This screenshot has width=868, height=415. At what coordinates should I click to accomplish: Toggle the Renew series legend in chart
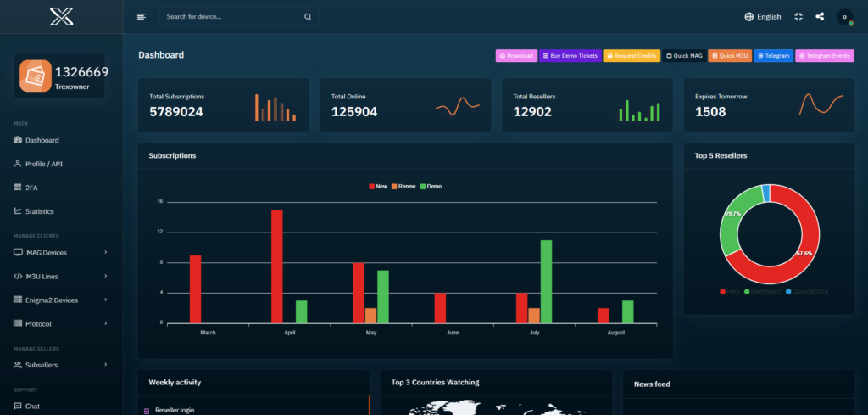pyautogui.click(x=400, y=186)
